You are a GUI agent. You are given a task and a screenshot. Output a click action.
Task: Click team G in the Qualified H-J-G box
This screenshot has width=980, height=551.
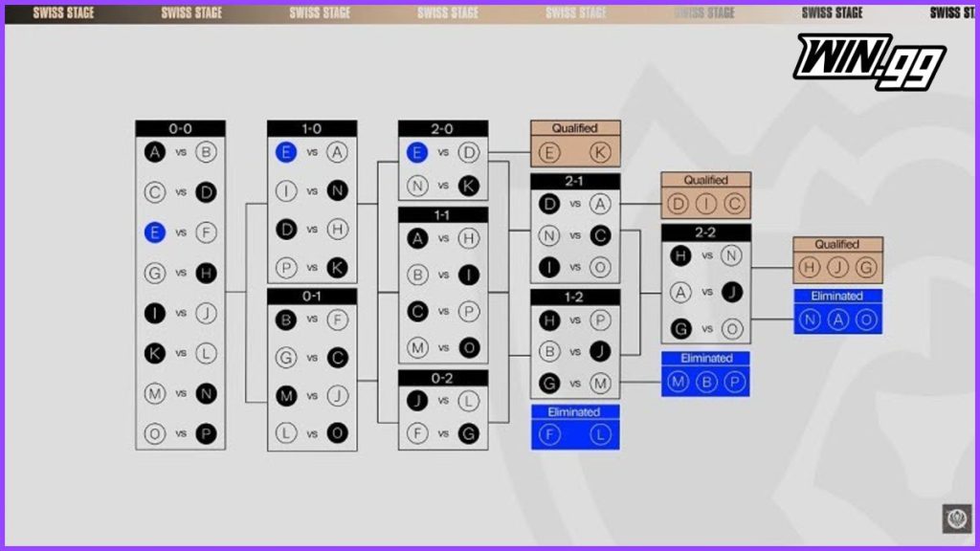click(x=865, y=268)
